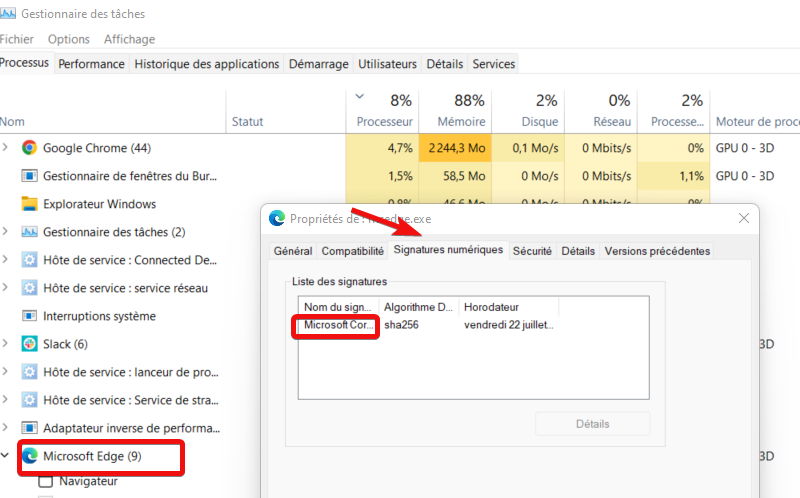Image resolution: width=800 pixels, height=498 pixels.
Task: Switch to Historique des applications tab
Action: pos(207,64)
